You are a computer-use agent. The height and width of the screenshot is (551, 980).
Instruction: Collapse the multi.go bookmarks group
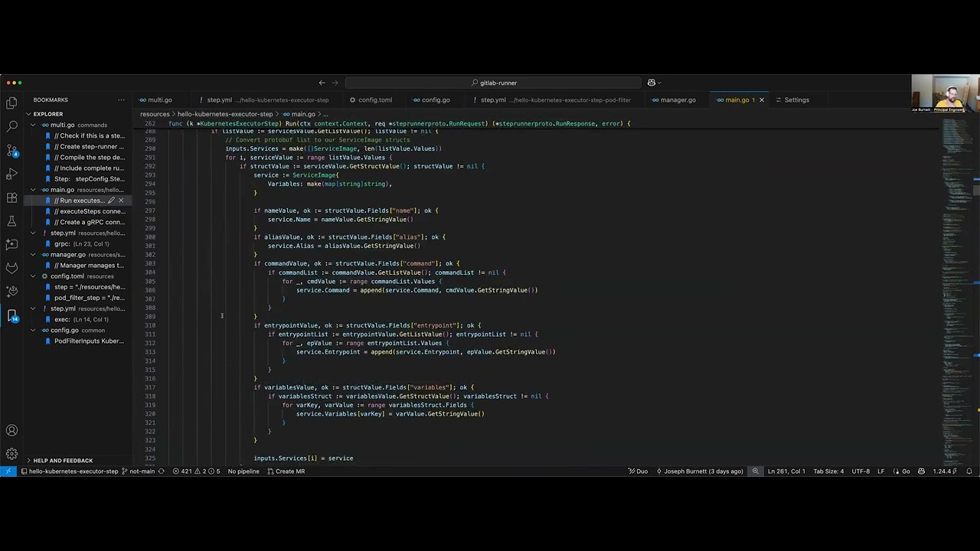[33, 125]
